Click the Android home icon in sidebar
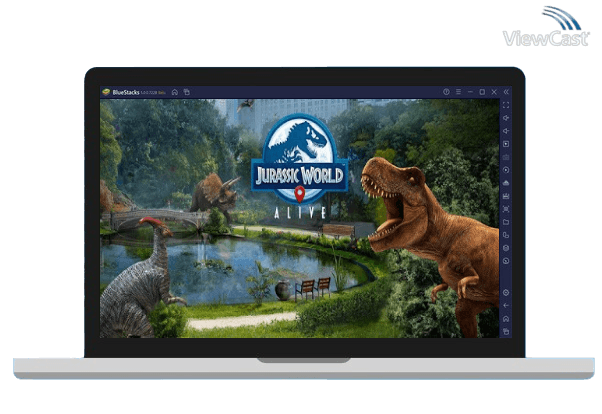The width and height of the screenshot is (602, 414). (506, 319)
